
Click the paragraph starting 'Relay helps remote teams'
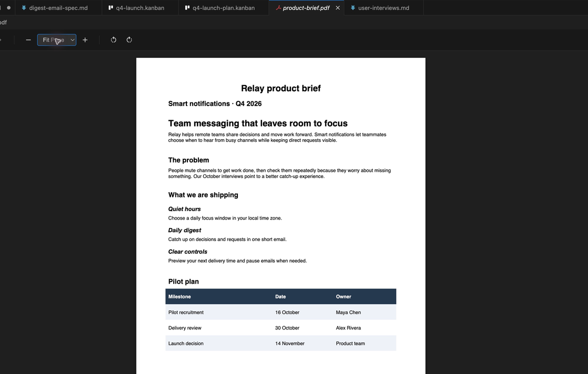point(277,137)
